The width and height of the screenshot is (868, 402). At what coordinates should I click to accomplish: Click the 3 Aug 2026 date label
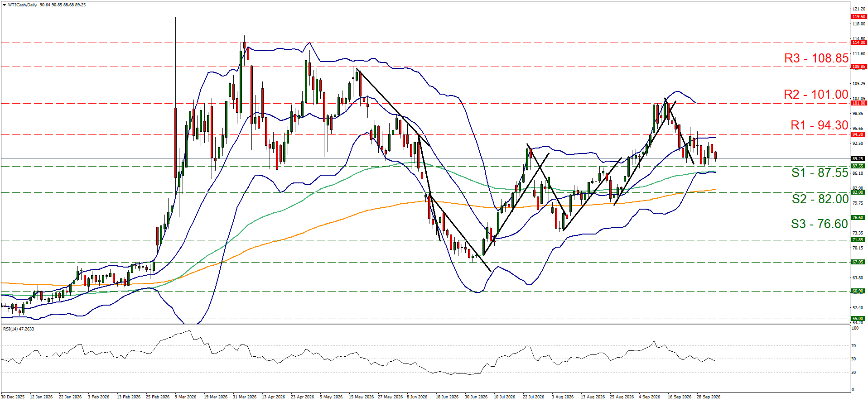(x=563, y=397)
